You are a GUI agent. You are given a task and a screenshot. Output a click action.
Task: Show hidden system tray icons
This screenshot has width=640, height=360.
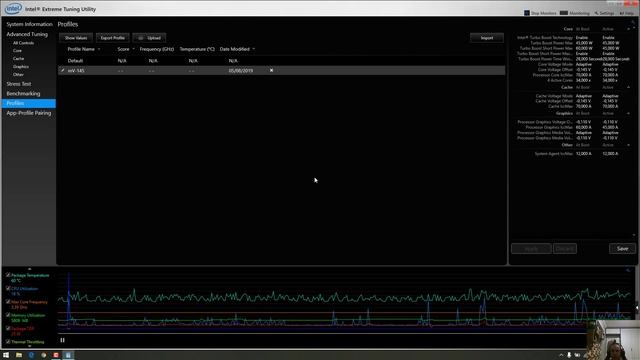(x=561, y=355)
